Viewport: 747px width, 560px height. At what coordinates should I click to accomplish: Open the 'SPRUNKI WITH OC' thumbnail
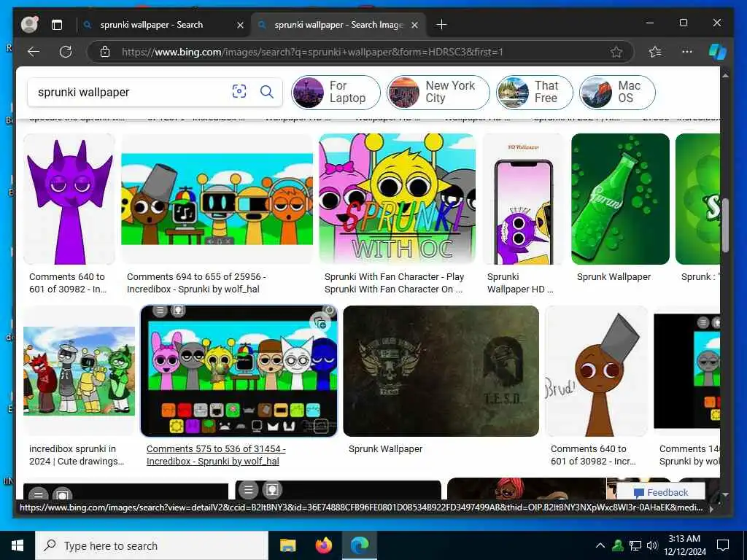(397, 199)
